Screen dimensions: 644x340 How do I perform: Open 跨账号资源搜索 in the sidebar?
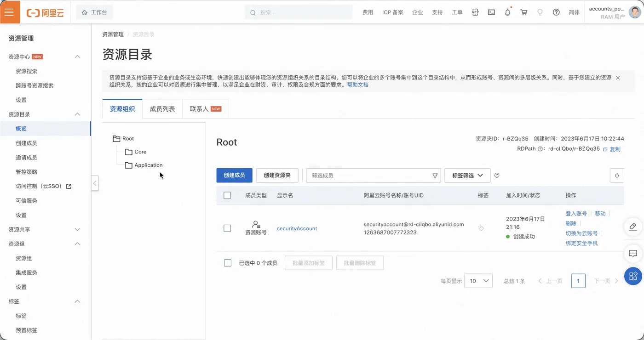click(x=34, y=85)
